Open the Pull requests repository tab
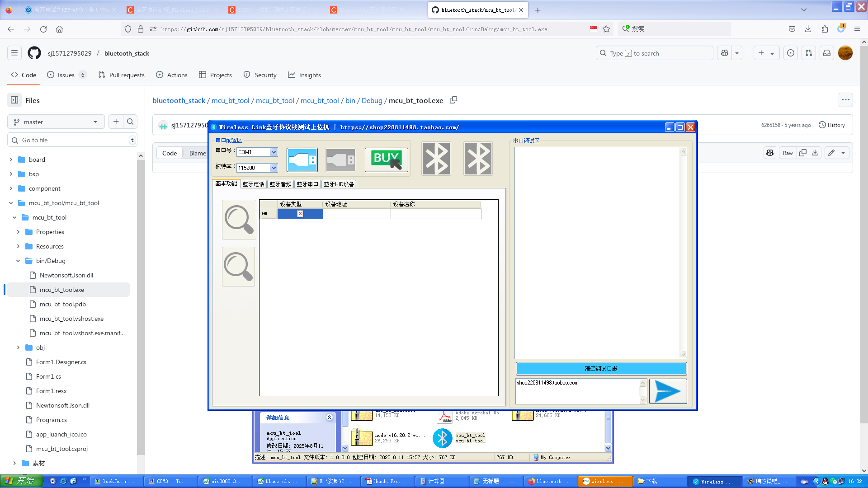This screenshot has width=868, height=488. [x=122, y=75]
